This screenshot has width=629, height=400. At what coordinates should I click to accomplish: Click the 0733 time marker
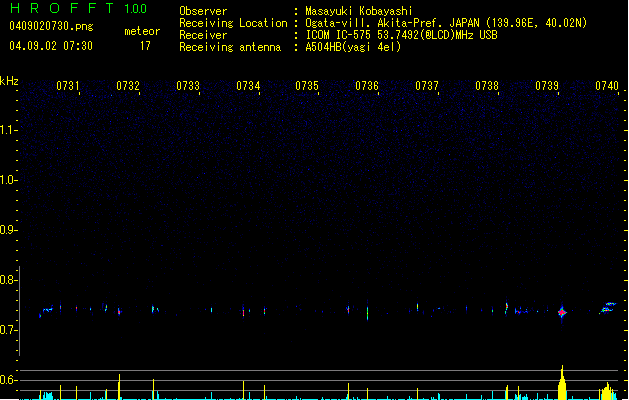pyautogui.click(x=188, y=86)
